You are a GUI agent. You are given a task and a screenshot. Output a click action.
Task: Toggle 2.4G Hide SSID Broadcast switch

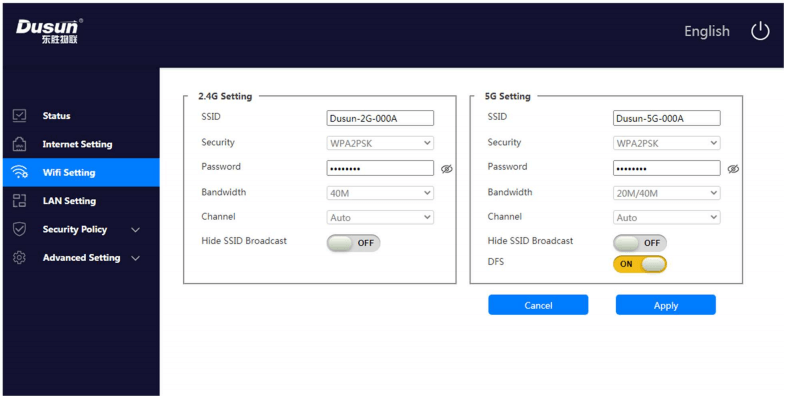coord(353,243)
